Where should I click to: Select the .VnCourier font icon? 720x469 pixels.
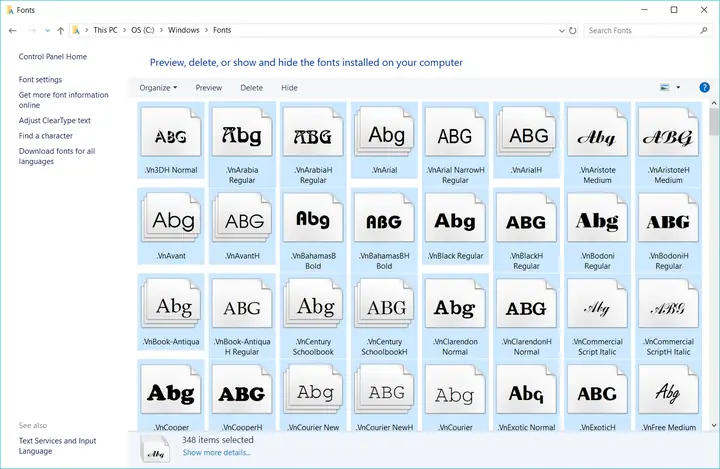pyautogui.click(x=455, y=390)
